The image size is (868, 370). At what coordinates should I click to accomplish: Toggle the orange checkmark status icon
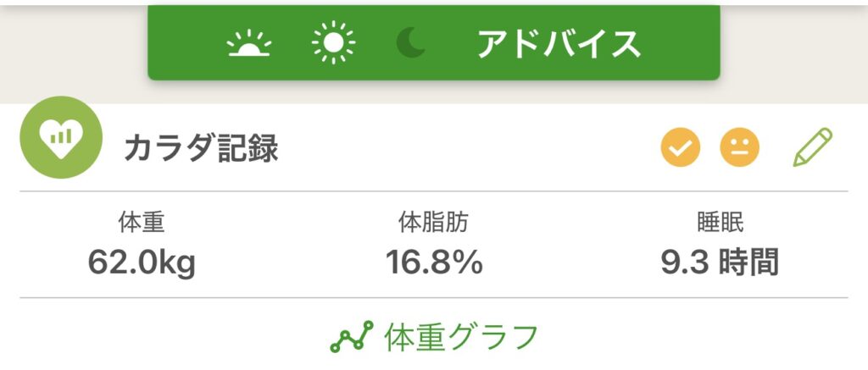click(x=681, y=149)
